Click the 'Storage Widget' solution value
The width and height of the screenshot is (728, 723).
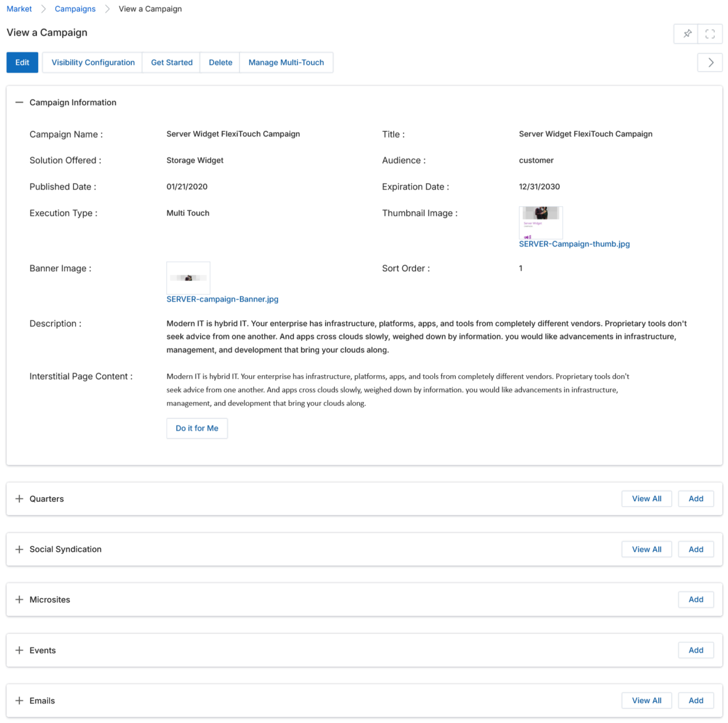(x=195, y=160)
